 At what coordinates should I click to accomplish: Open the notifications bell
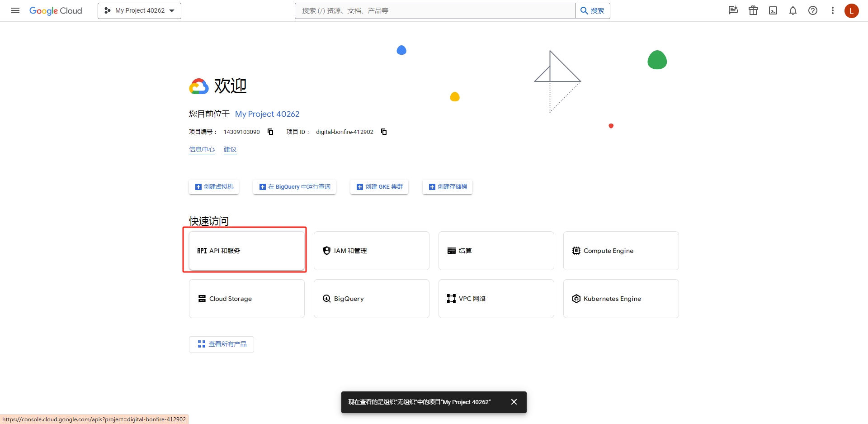[x=793, y=10]
